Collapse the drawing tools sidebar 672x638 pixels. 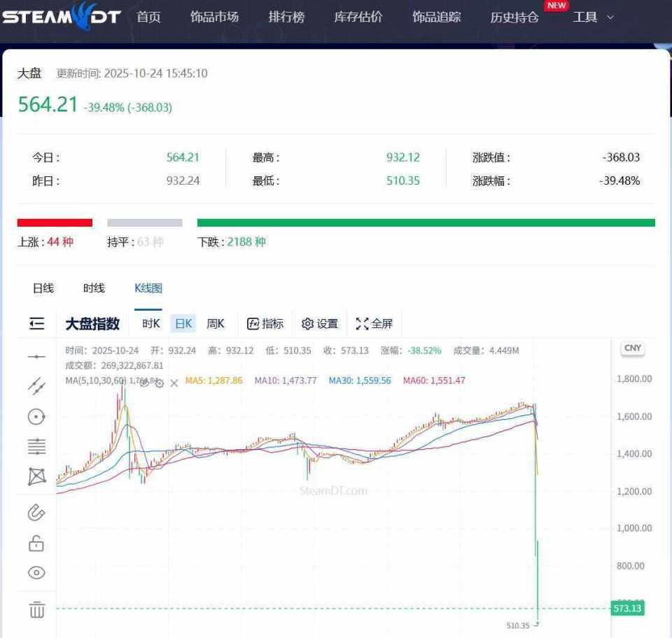36,323
